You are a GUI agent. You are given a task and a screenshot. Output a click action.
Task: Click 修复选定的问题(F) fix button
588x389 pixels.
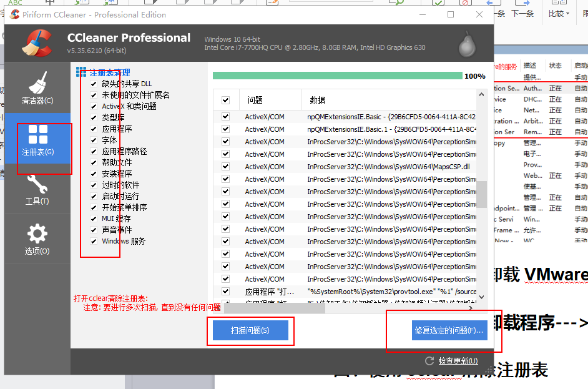449,330
